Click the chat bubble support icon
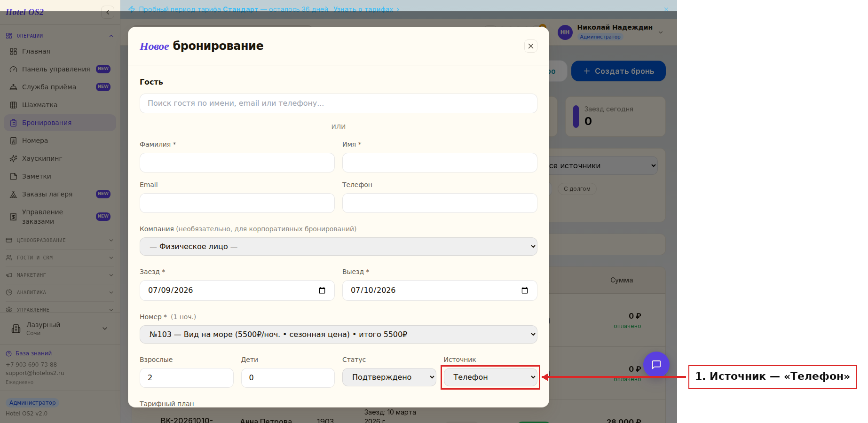The height and width of the screenshot is (423, 868). (x=656, y=364)
